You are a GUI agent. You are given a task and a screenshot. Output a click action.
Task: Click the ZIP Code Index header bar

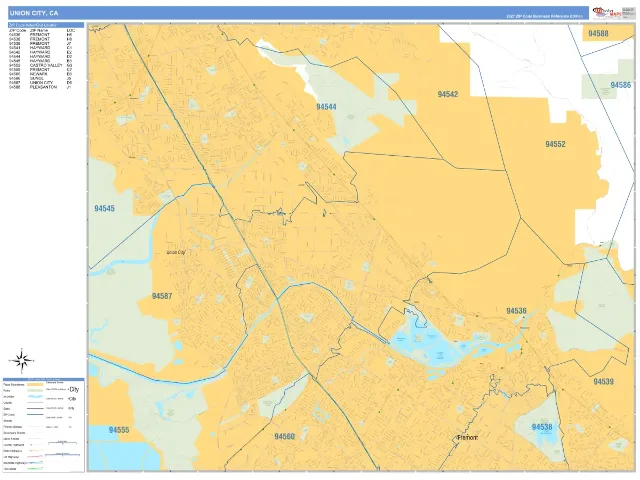click(x=46, y=25)
